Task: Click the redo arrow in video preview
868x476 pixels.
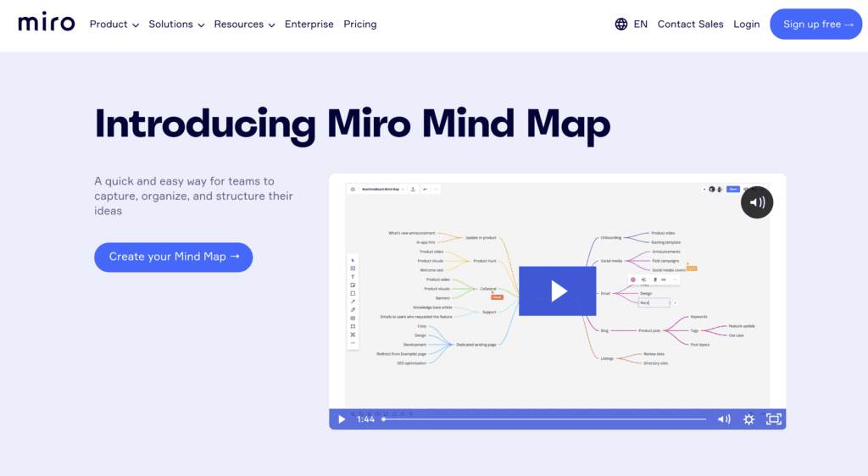Action: pos(436,189)
